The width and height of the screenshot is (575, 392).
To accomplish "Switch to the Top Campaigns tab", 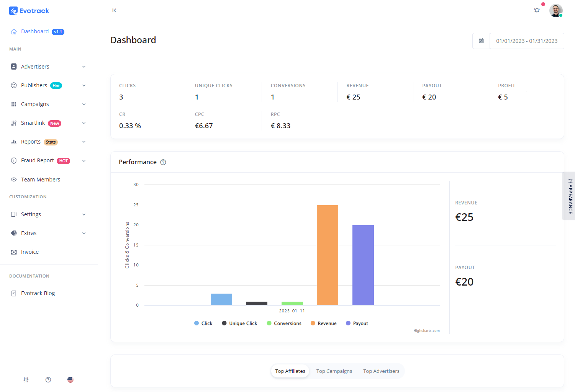I will 334,371.
